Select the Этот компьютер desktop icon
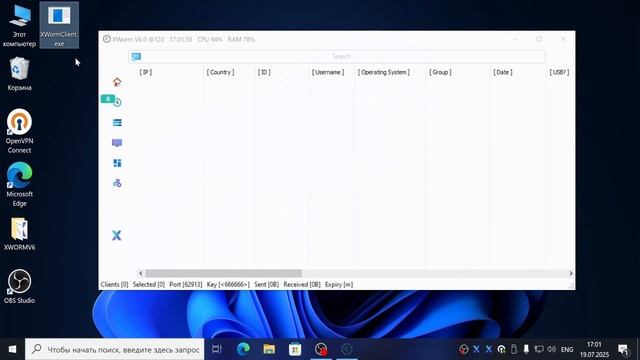This screenshot has width=640, height=360. (x=19, y=25)
